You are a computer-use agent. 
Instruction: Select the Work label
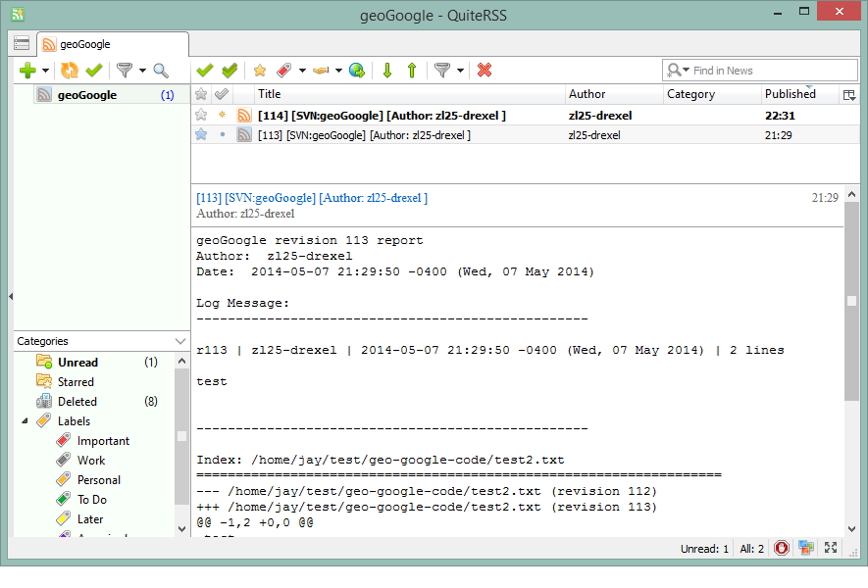[91, 461]
